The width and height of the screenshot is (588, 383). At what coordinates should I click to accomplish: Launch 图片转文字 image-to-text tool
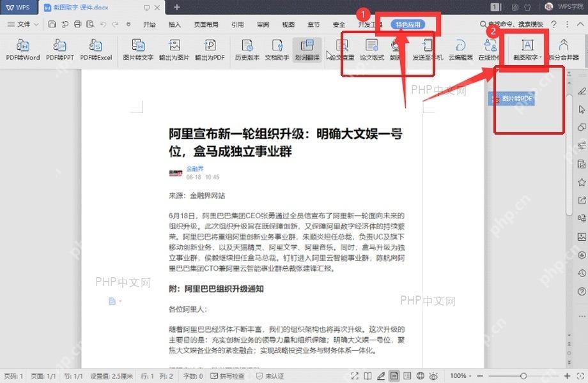click(x=138, y=50)
